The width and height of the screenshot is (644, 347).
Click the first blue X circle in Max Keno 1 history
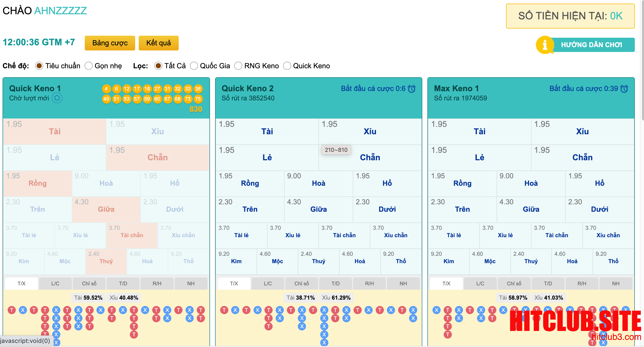437,310
